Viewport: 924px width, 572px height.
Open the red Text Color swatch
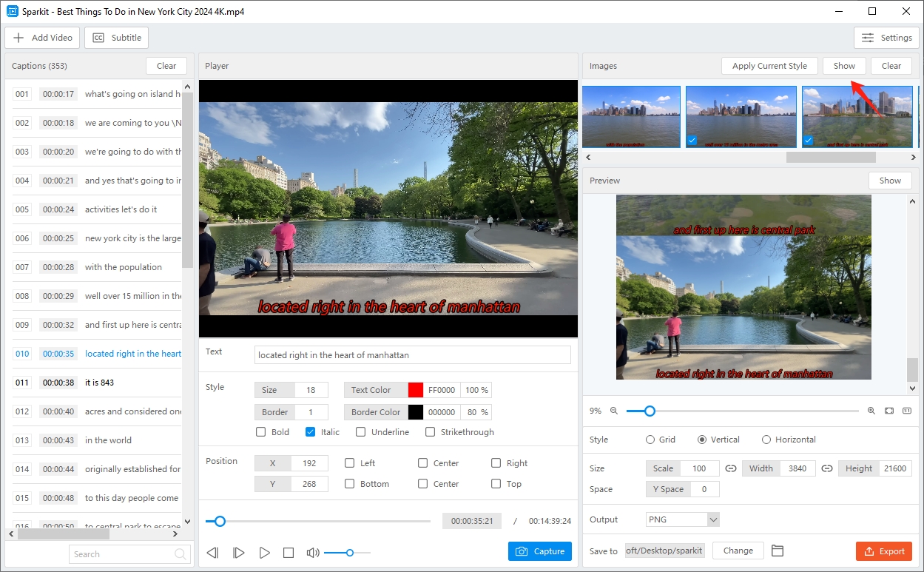[415, 390]
